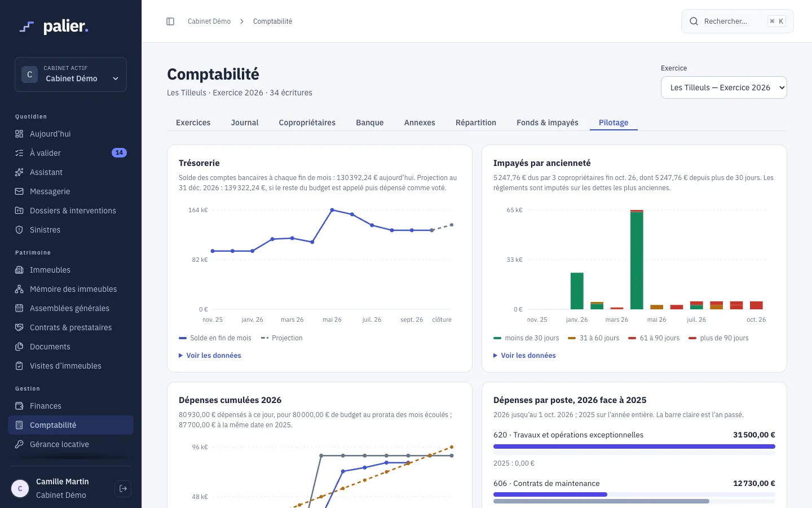Switch to the Répartition tab
The image size is (812, 508).
coord(476,122)
